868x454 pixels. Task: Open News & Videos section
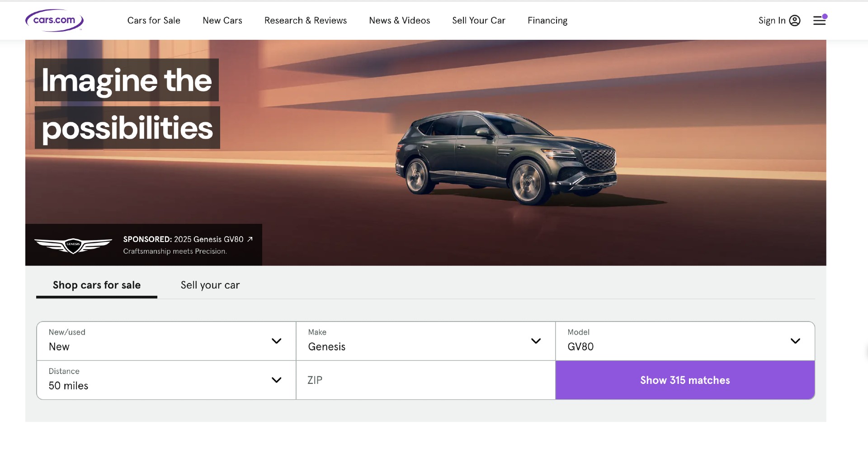coord(399,20)
